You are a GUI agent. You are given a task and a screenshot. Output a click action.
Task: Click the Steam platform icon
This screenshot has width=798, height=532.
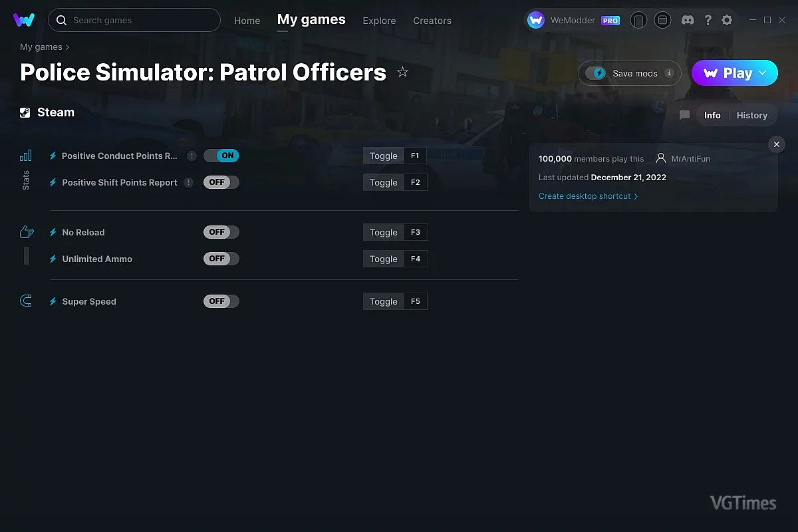click(x=25, y=112)
